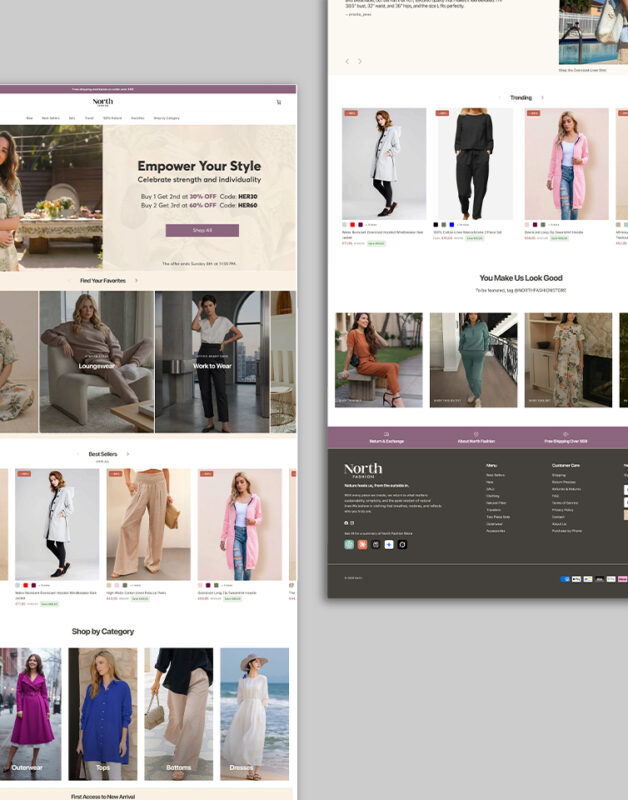Click the Facebook icon in the footer
Image resolution: width=628 pixels, height=800 pixels.
click(x=346, y=523)
